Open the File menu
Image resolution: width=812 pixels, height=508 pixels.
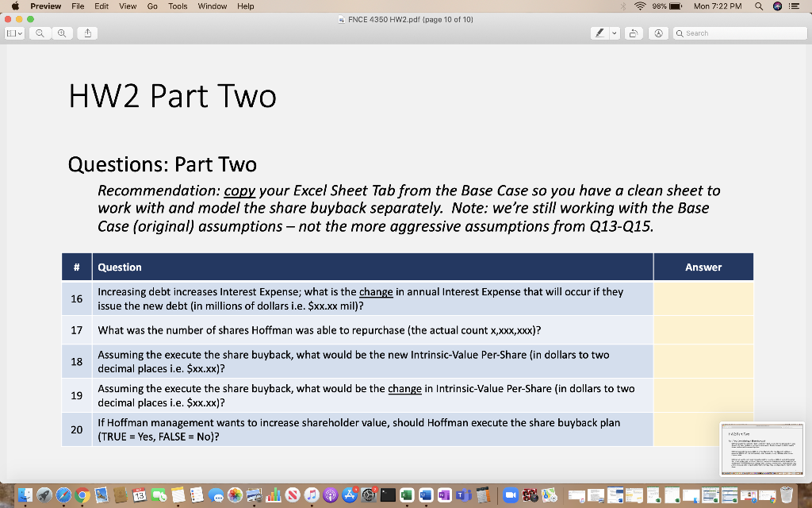[x=78, y=6]
